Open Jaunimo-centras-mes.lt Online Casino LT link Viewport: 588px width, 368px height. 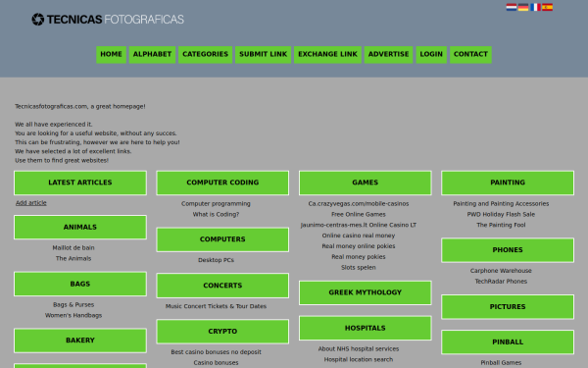tap(359, 225)
